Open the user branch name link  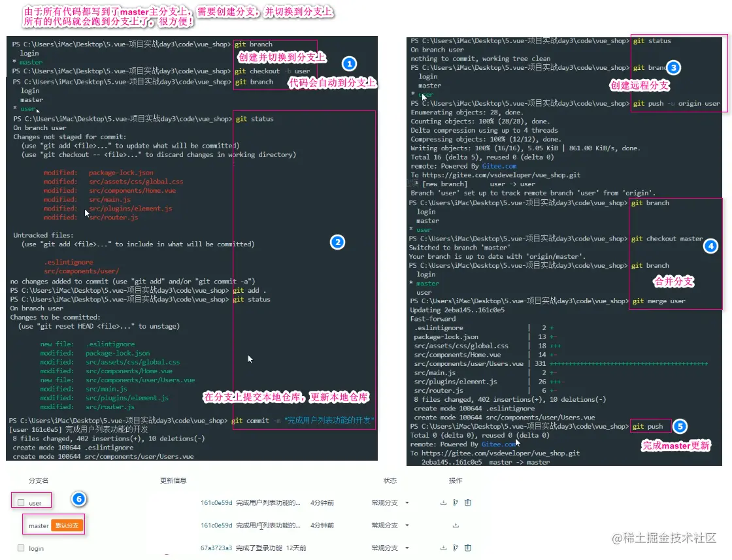tap(35, 503)
